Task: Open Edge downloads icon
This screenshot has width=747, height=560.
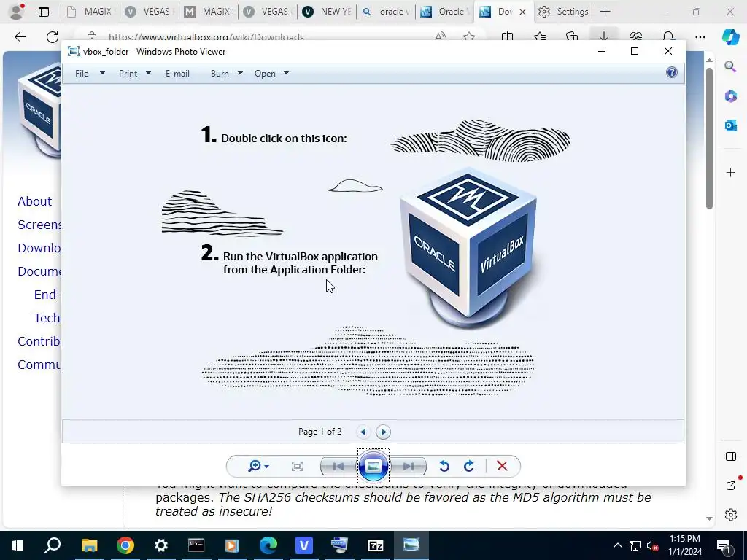Action: 603,36
